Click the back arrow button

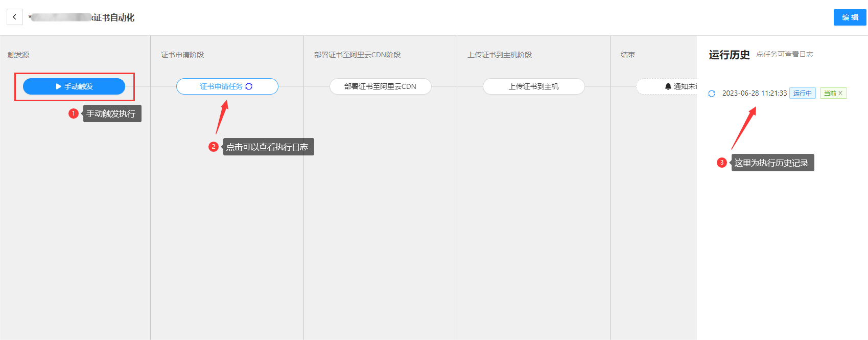tap(14, 17)
